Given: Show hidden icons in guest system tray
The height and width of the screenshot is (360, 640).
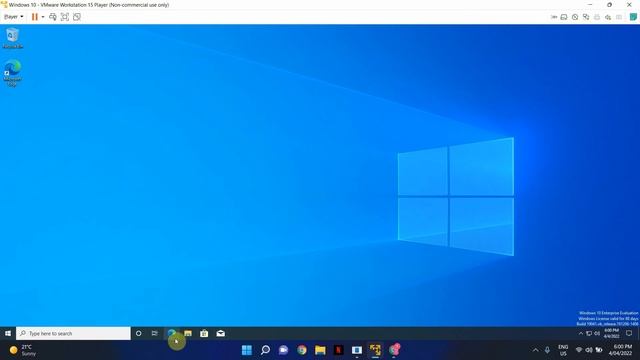Looking at the screenshot, I should coord(581,333).
